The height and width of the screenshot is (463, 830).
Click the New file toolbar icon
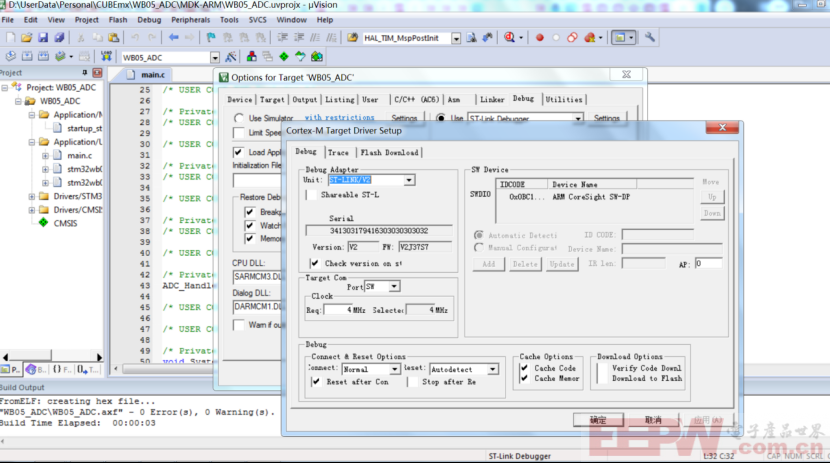11,38
